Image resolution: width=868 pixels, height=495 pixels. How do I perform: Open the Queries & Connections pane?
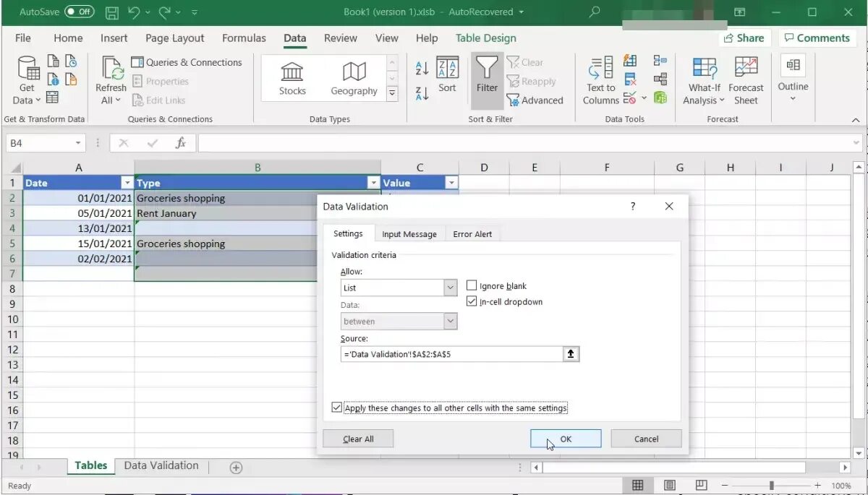pyautogui.click(x=187, y=62)
